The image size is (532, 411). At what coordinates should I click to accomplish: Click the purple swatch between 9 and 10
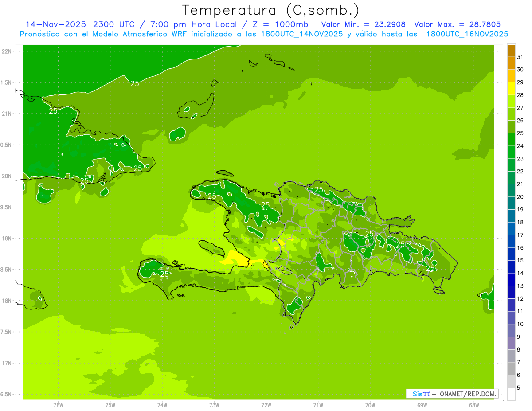pos(511,330)
